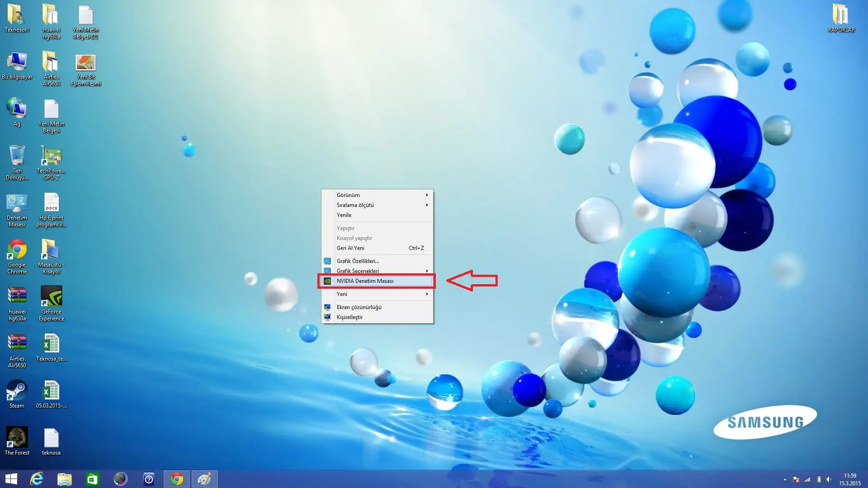Select the RAPORLAR folder icon

pyautogui.click(x=841, y=16)
